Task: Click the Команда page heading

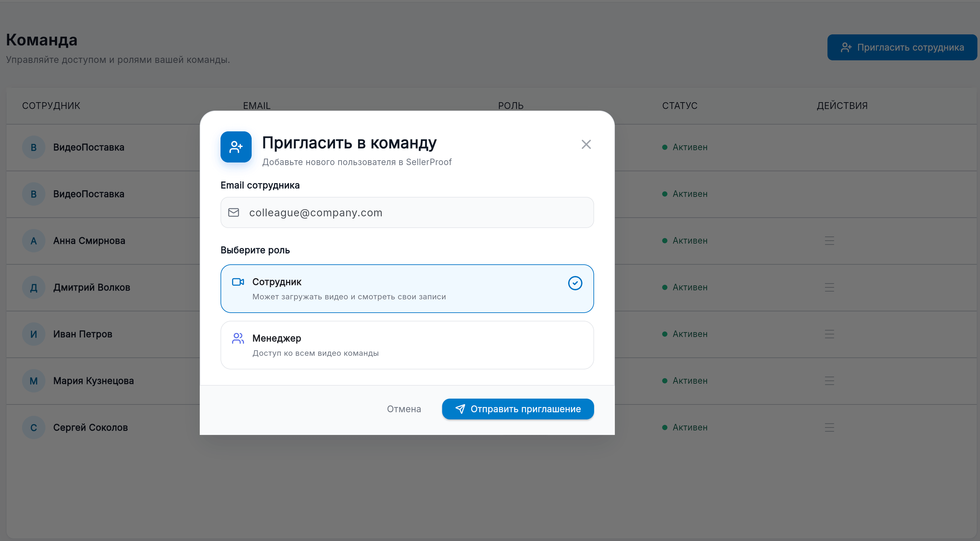Action: (x=42, y=40)
